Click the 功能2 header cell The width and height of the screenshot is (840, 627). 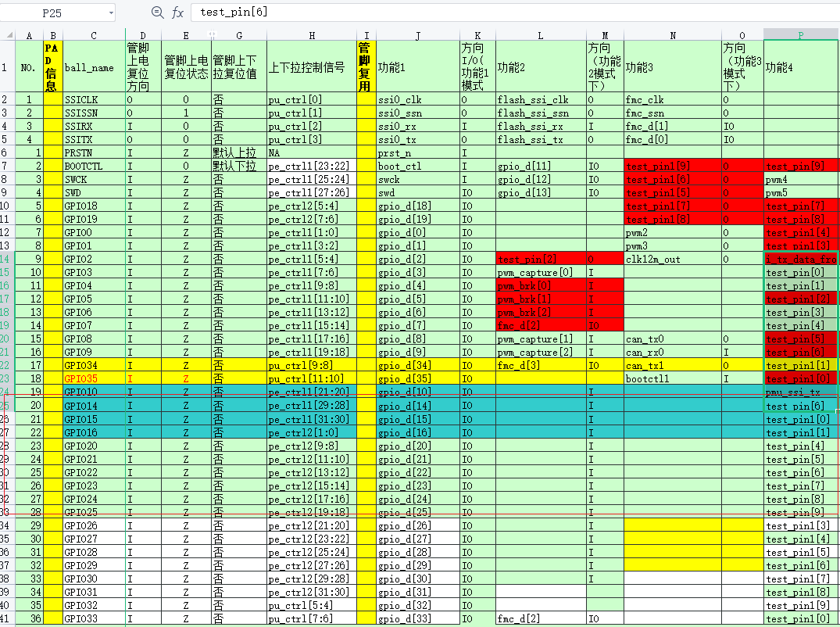pos(541,67)
